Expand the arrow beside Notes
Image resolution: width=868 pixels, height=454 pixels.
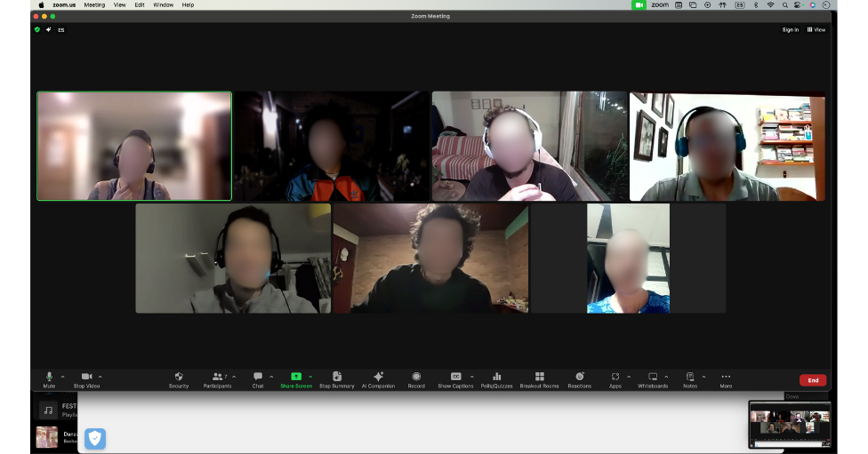703,377
